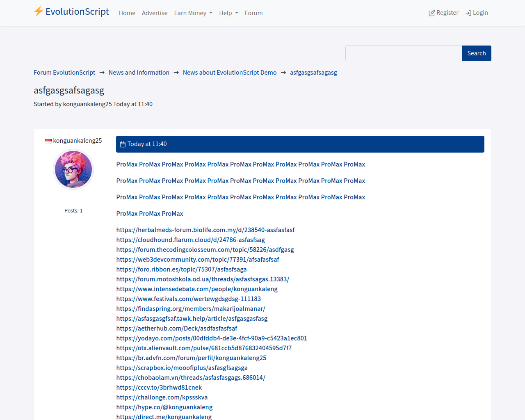Click Started by konguankaleng25 text

pos(93,104)
